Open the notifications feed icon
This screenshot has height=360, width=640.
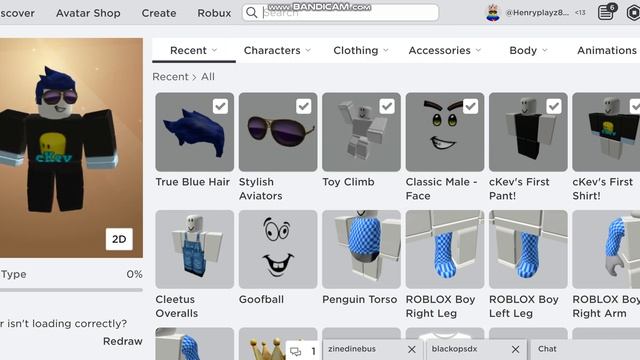tap(607, 12)
